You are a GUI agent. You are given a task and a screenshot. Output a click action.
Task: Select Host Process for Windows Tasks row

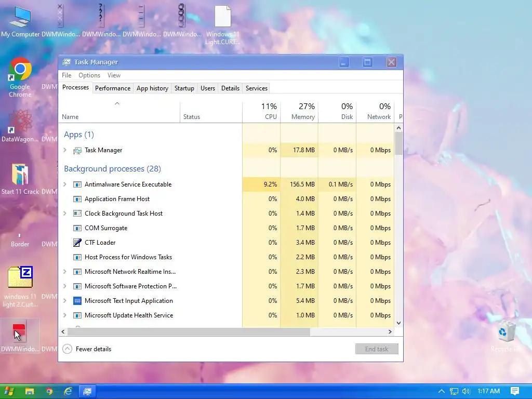pyautogui.click(x=227, y=257)
